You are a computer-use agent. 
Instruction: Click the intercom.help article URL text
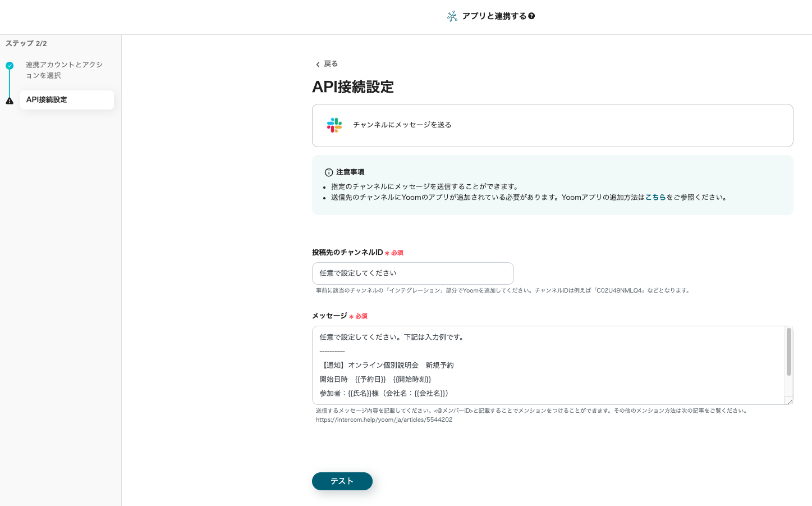tap(384, 420)
